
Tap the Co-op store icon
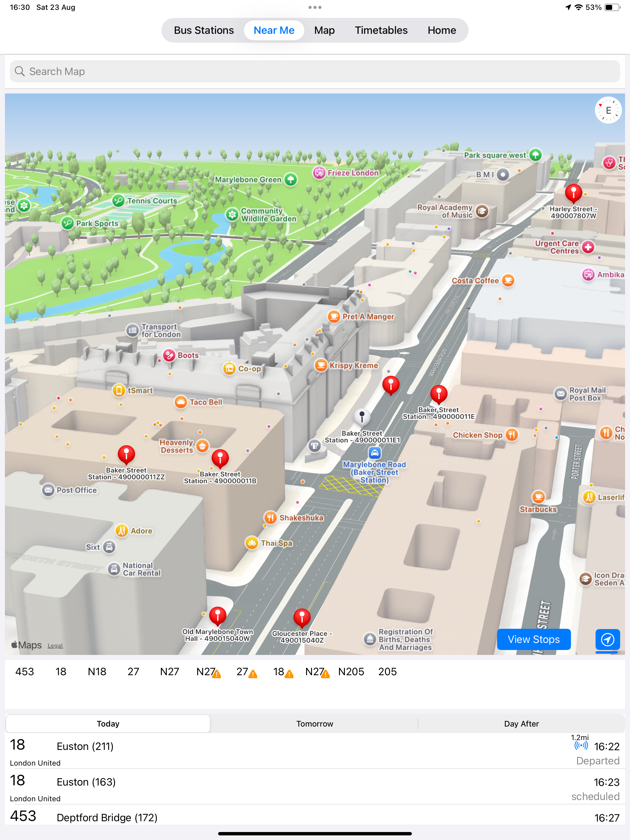coord(229,368)
